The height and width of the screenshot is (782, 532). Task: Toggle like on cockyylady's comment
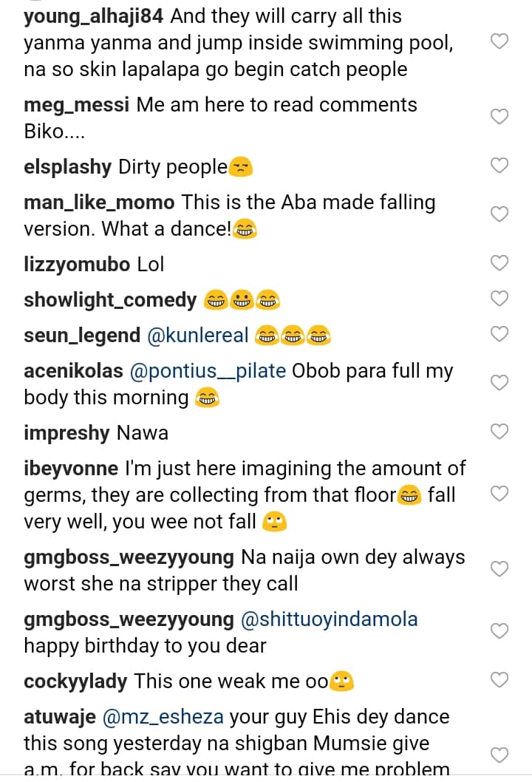[500, 680]
